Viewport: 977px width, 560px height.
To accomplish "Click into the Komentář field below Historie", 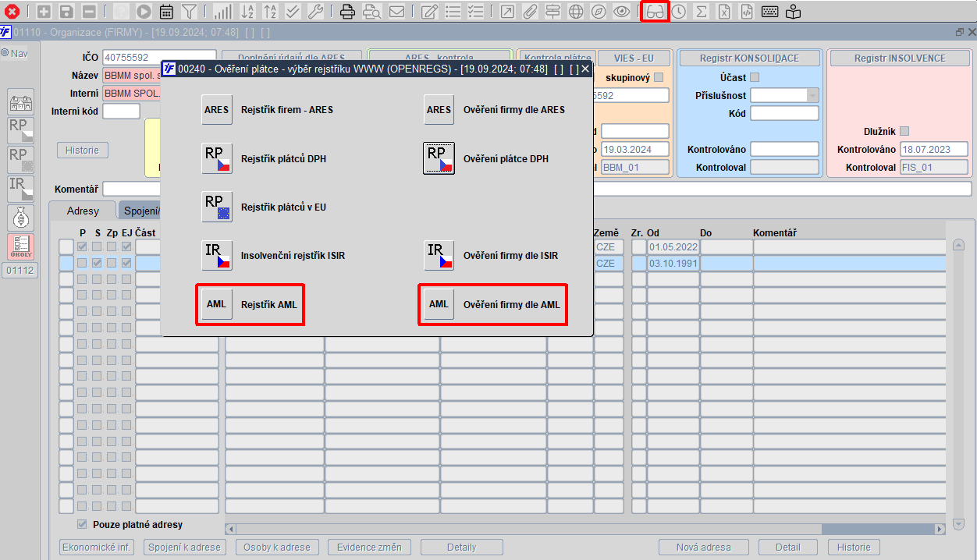I will (x=537, y=189).
